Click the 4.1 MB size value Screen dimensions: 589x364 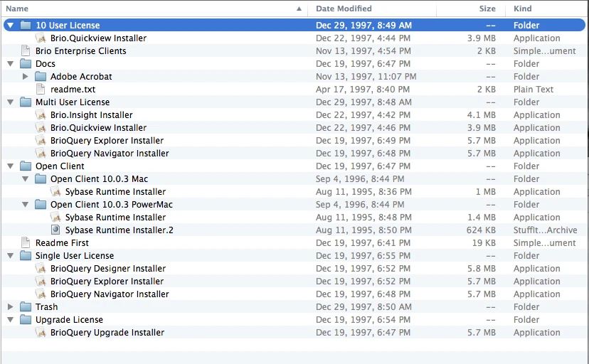coord(481,115)
